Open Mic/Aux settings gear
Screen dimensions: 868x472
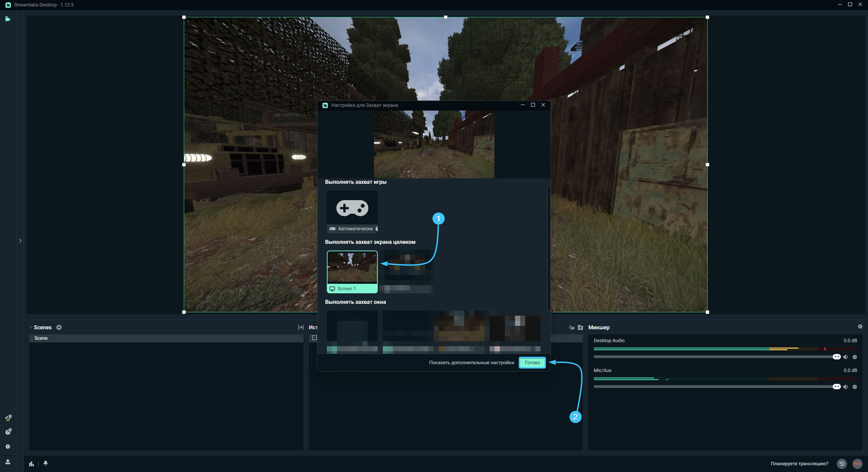(855, 387)
